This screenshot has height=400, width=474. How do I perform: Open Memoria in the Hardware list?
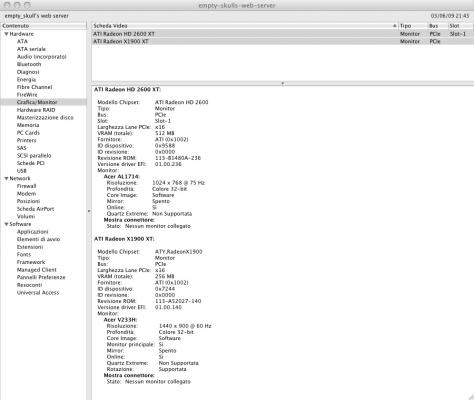[x=28, y=125]
